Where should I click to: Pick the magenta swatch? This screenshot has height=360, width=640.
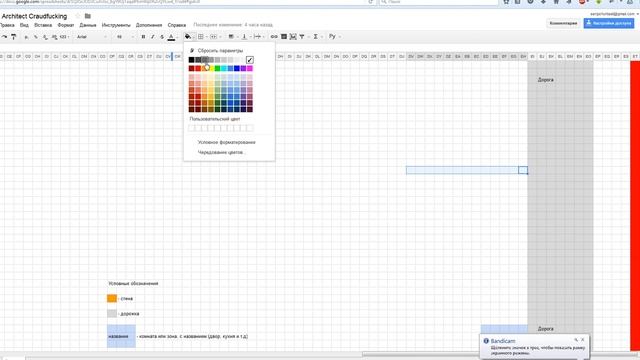tap(250, 69)
